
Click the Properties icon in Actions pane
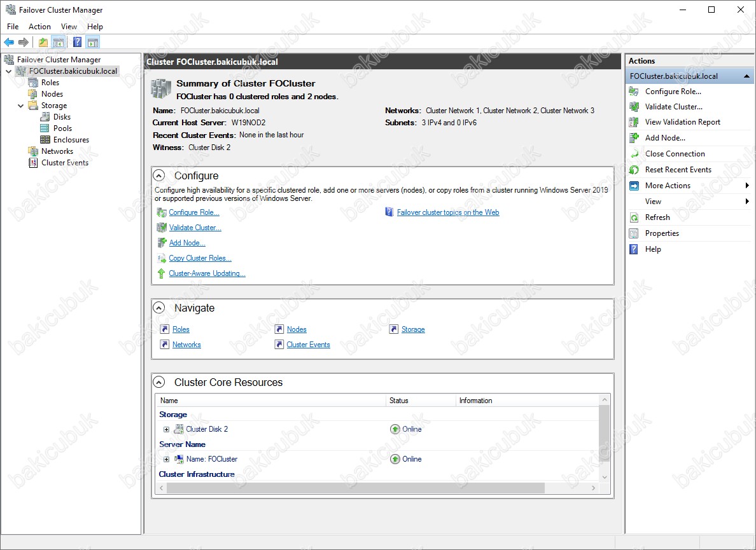pyautogui.click(x=634, y=233)
